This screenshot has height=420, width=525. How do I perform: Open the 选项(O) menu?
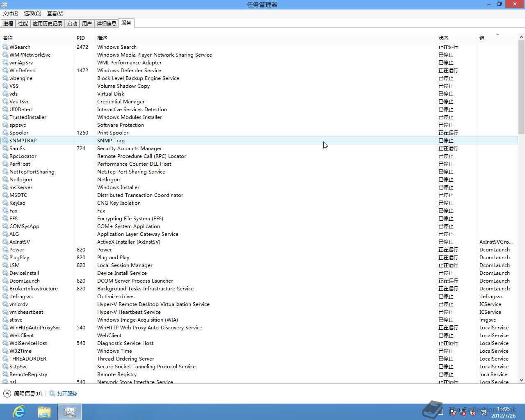(x=32, y=14)
